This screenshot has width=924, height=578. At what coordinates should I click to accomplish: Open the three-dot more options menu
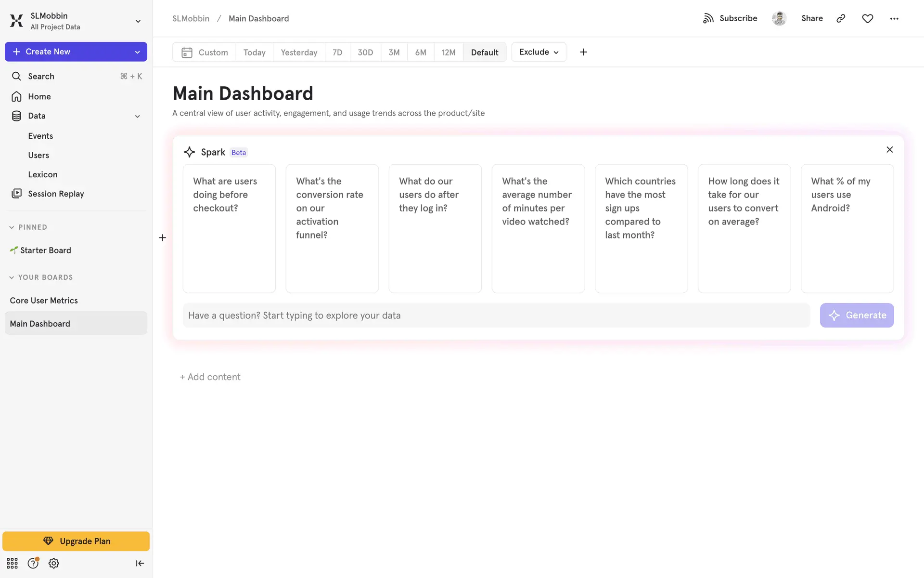tap(894, 18)
